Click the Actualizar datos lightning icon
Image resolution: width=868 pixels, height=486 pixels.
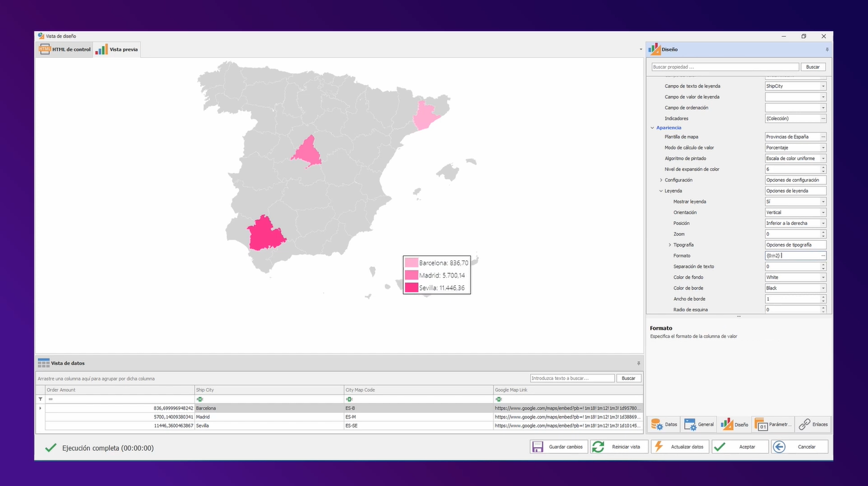pos(660,446)
